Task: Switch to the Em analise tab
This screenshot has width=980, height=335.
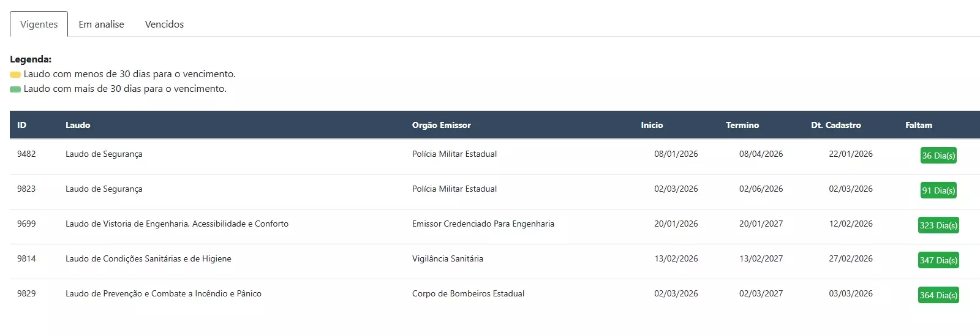Action: tap(101, 24)
